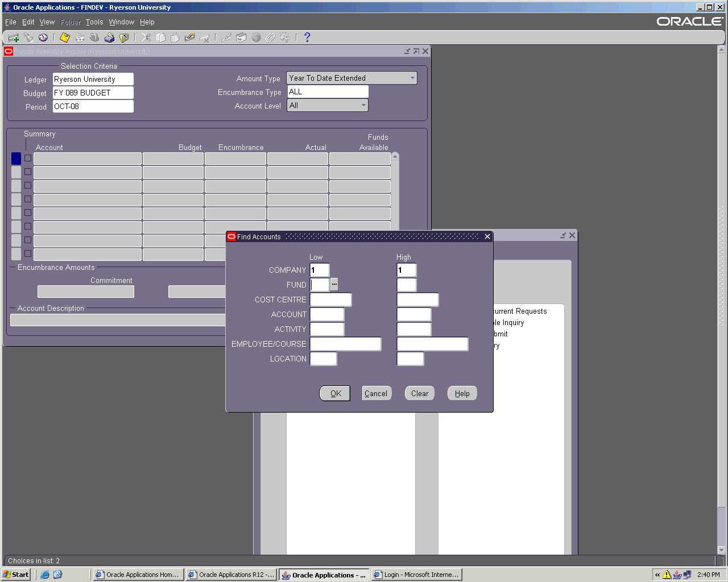Expand the Account Level dropdown
The width and height of the screenshot is (728, 582).
(x=363, y=105)
